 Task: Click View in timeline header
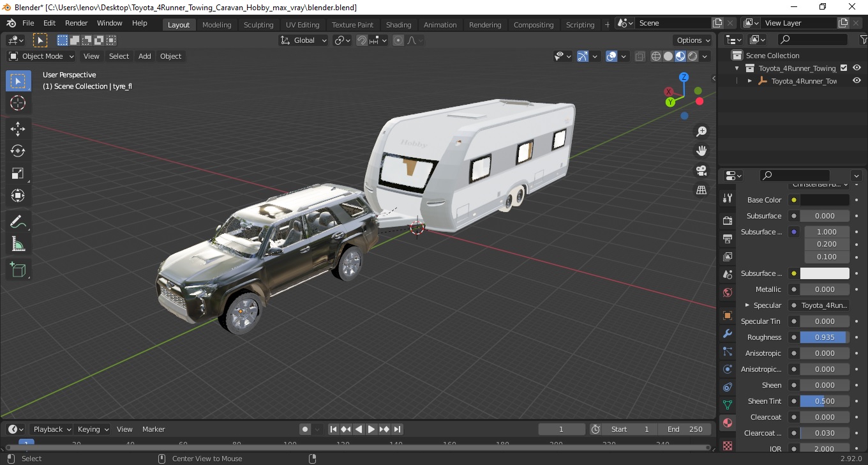[124, 429]
